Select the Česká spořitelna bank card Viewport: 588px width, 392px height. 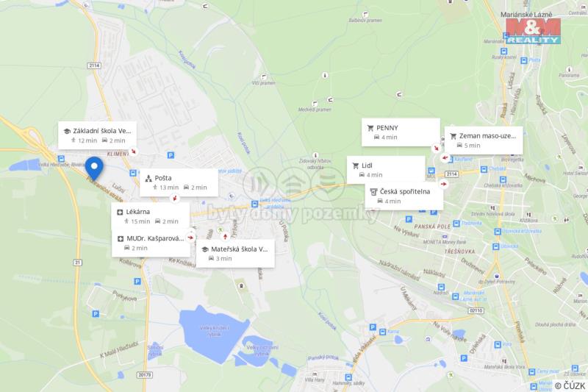[x=404, y=196]
